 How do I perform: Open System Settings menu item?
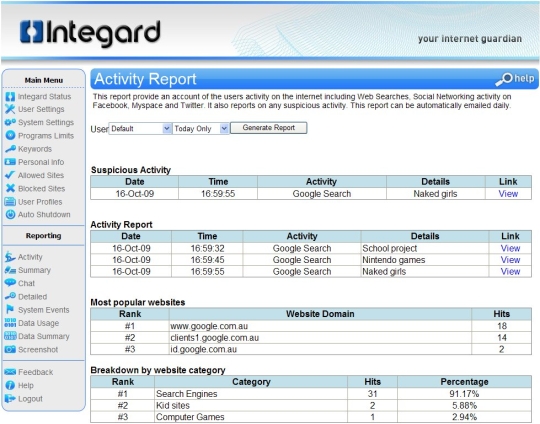(x=46, y=122)
